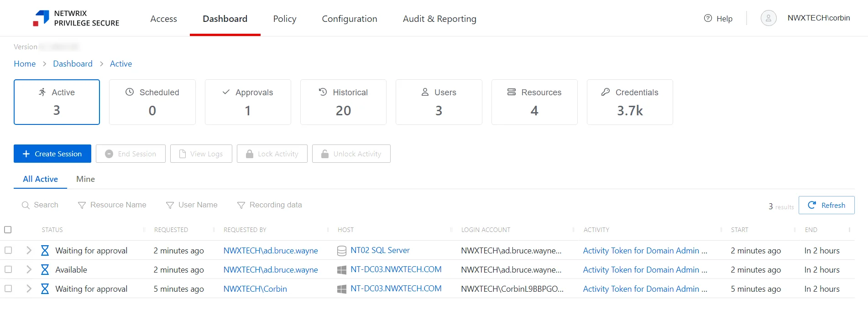Open the Dashboard menu

pos(225,19)
